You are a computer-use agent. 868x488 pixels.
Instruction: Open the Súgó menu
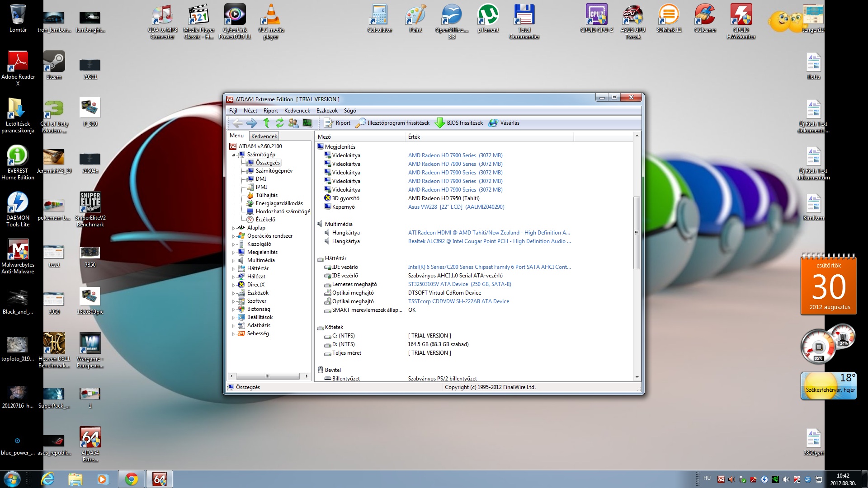pos(350,111)
